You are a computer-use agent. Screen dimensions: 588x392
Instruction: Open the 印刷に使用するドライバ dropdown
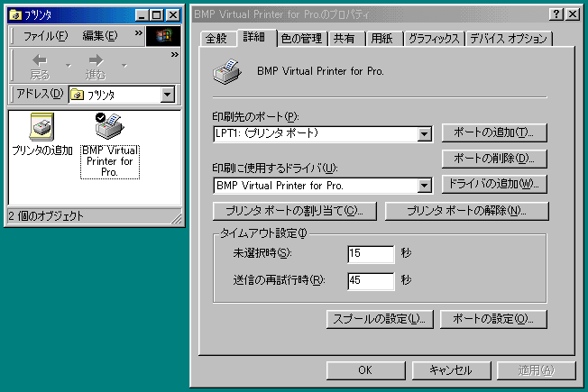pos(425,186)
